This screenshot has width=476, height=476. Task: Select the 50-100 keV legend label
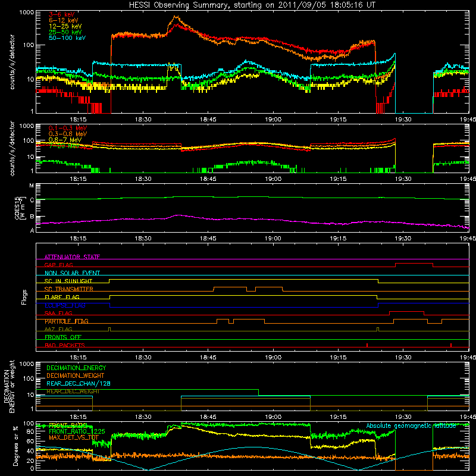click(67, 37)
